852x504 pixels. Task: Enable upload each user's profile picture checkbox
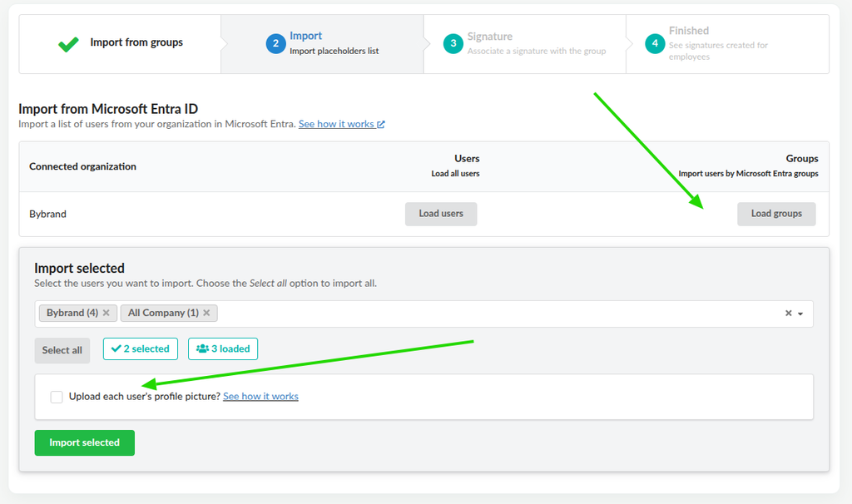[57, 397]
